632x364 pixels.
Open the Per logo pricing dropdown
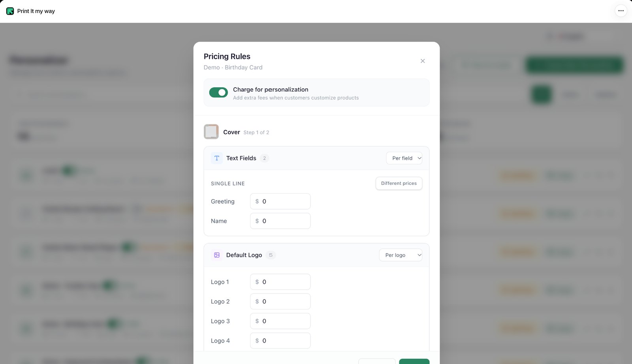[x=401, y=255]
